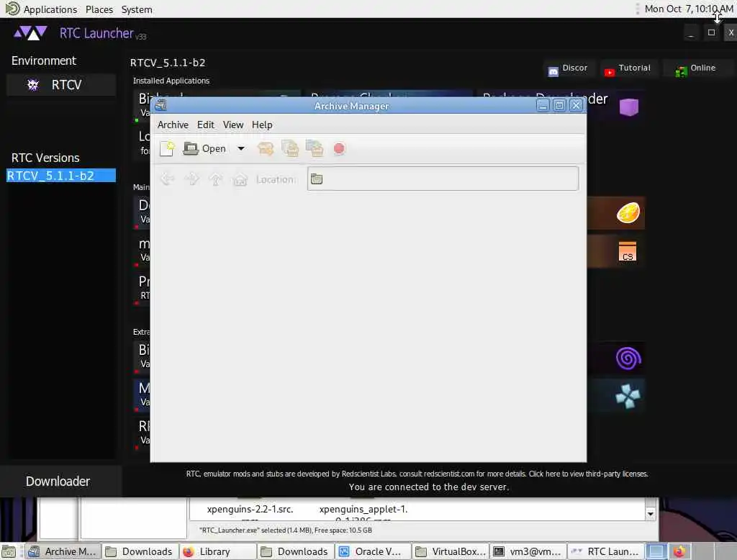Click the Add folder toolbar icon

point(315,148)
